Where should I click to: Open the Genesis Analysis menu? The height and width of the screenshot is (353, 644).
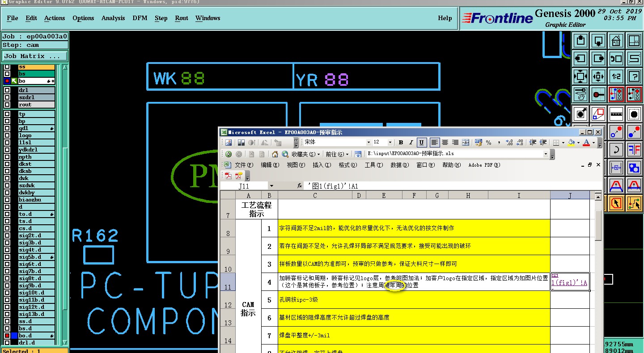113,18
